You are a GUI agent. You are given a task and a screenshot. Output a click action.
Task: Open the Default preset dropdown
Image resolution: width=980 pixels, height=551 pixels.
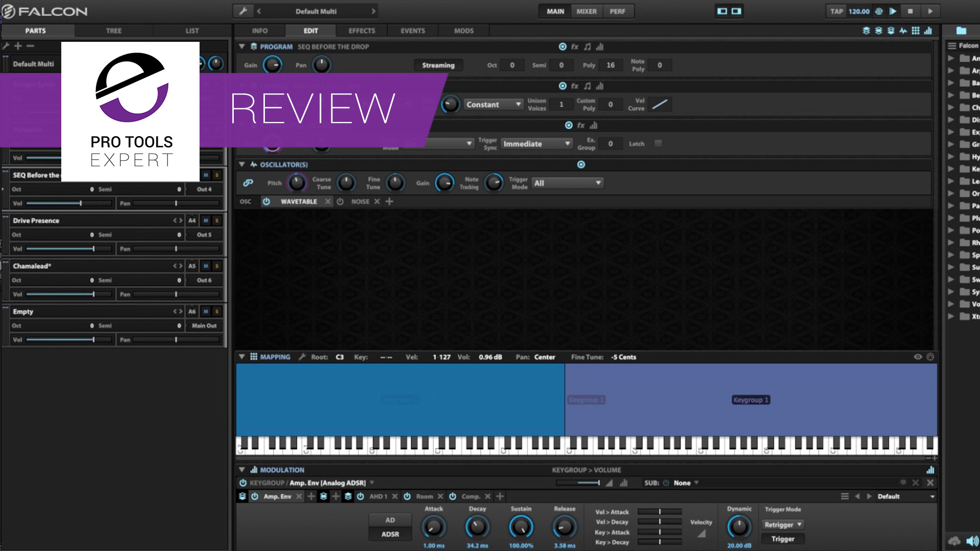[x=905, y=496]
